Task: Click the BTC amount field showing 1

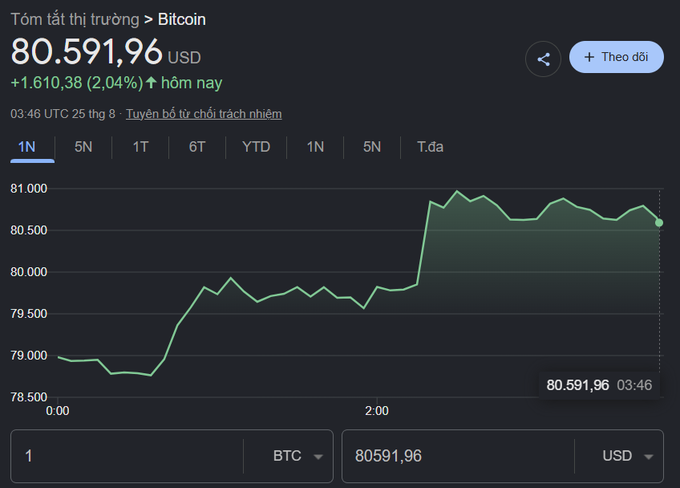Action: point(127,456)
